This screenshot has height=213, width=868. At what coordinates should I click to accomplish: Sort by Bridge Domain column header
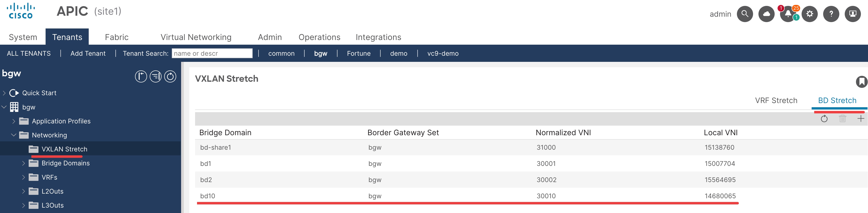[x=225, y=132]
